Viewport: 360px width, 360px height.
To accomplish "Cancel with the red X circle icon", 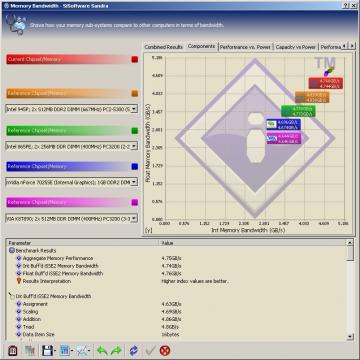I will (x=165, y=350).
